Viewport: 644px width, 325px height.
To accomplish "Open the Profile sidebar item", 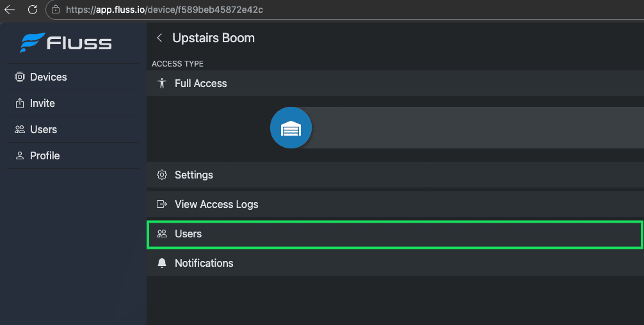I will [45, 155].
